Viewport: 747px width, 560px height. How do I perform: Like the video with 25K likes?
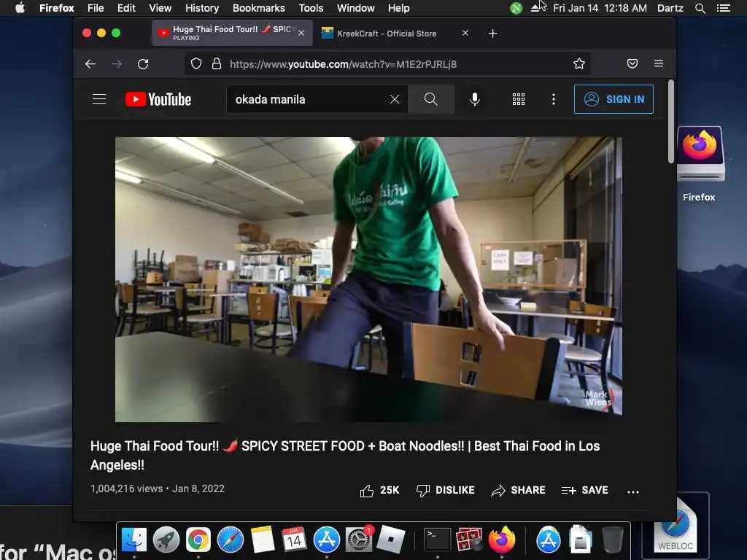(379, 490)
